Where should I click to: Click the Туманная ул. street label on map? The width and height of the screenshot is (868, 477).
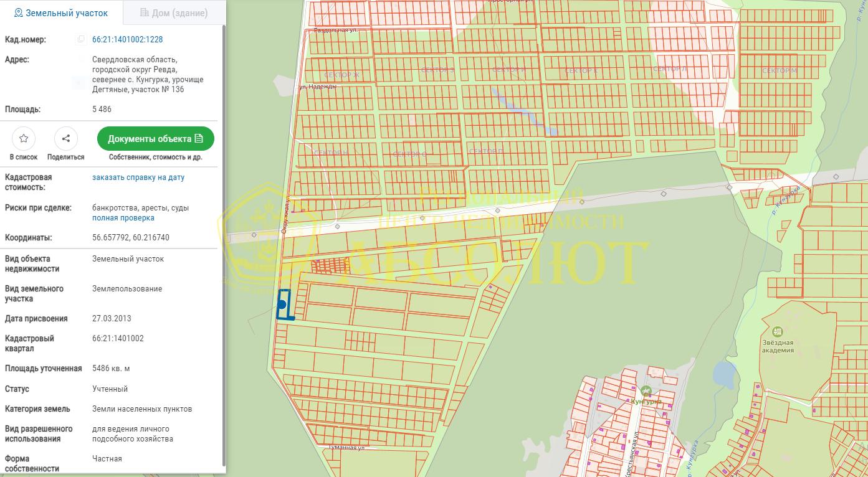pos(348,448)
